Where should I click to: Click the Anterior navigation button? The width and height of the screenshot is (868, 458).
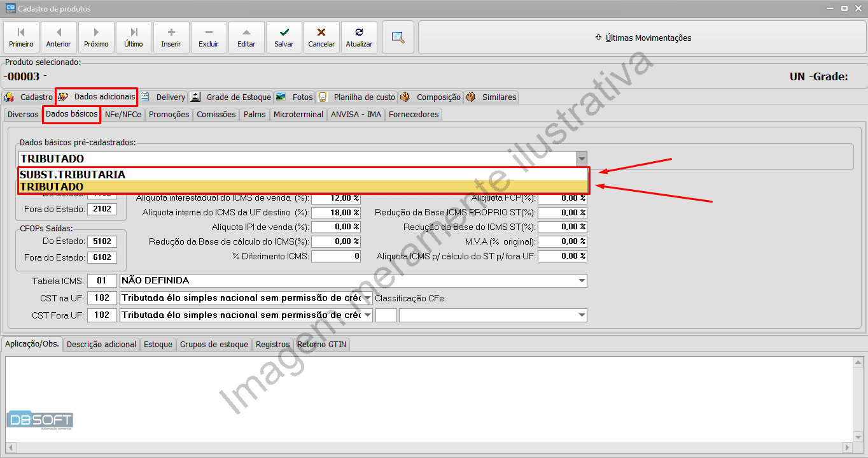point(59,38)
